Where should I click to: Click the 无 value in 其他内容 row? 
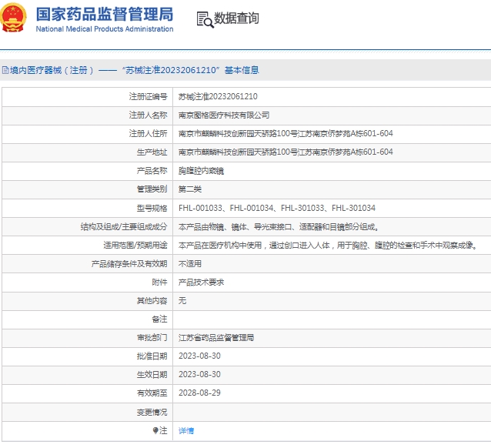(182, 301)
